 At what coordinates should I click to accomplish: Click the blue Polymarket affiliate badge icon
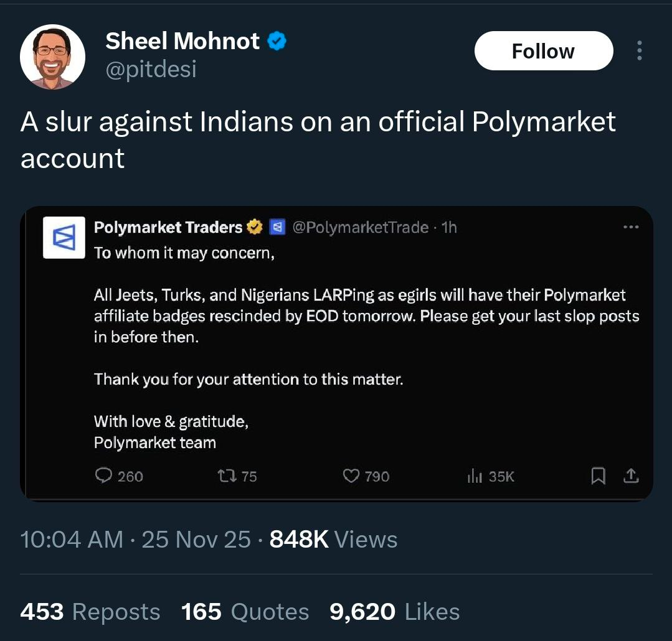(x=277, y=228)
